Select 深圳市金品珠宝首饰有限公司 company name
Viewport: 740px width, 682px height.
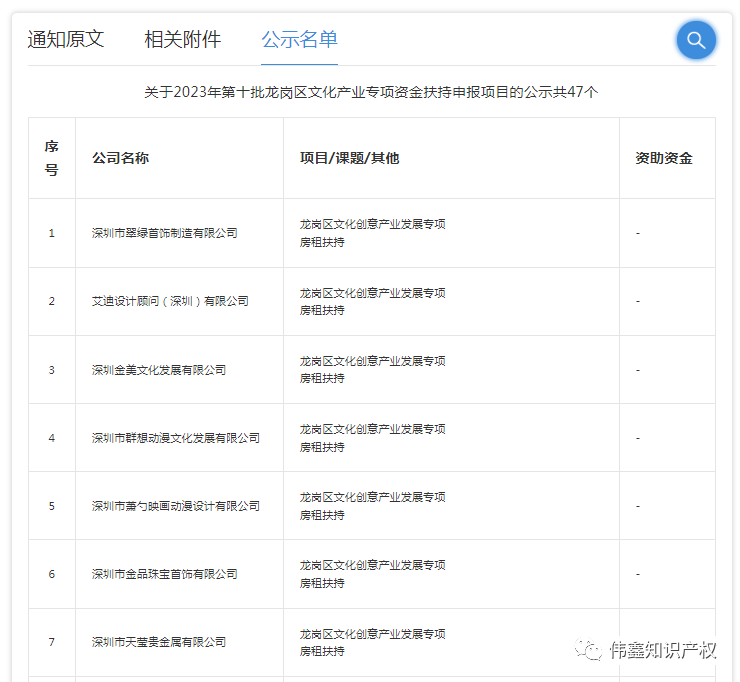(x=165, y=574)
